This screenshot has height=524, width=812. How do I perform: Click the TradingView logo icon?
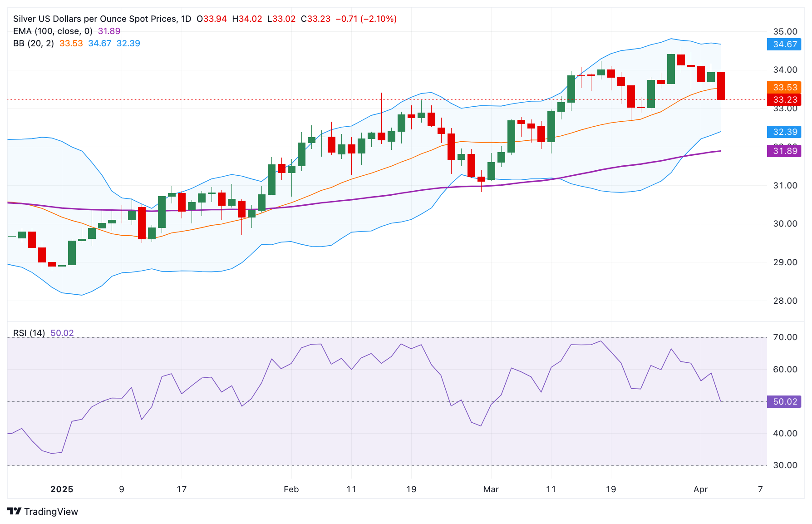tap(15, 511)
